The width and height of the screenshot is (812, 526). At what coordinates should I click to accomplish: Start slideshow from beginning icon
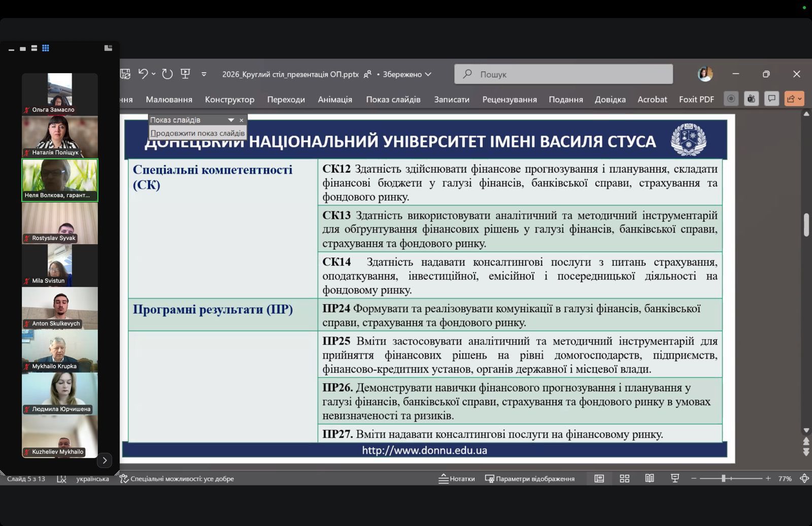pos(185,74)
